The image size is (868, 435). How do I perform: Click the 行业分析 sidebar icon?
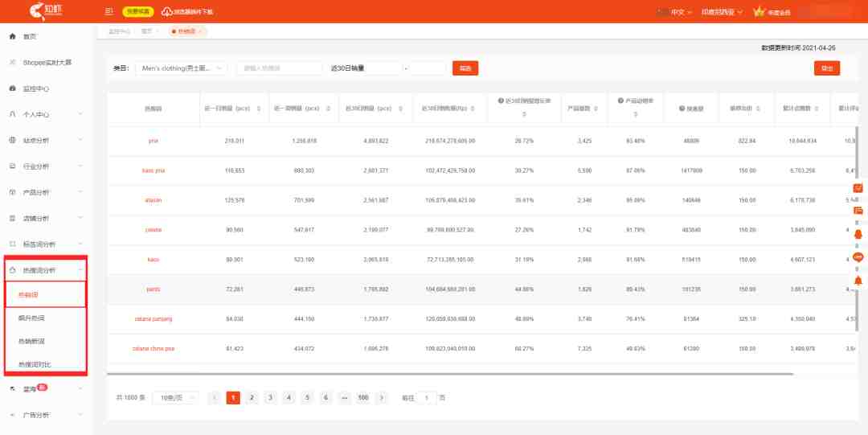[x=12, y=166]
